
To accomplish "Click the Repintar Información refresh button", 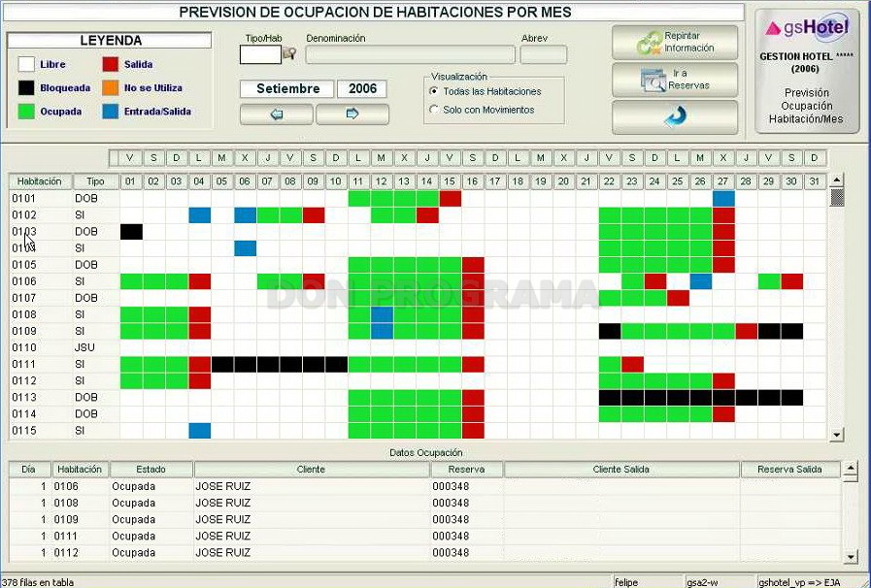I will pos(675,42).
